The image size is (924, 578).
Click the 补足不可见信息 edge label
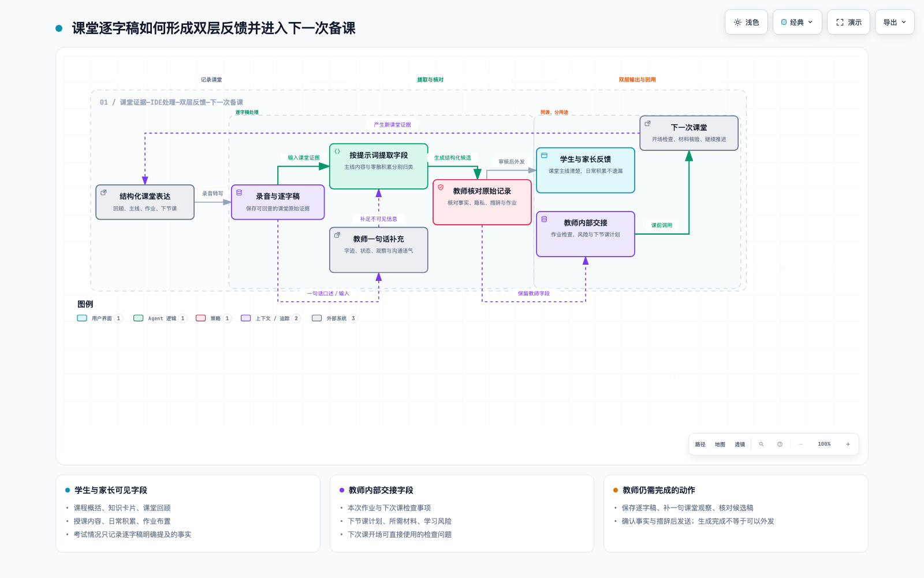coord(379,219)
